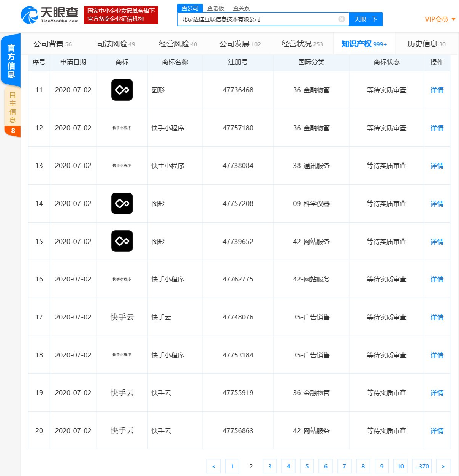The height and width of the screenshot is (476, 459).
Task: Click trademark logo image in row 15
Action: tap(122, 241)
